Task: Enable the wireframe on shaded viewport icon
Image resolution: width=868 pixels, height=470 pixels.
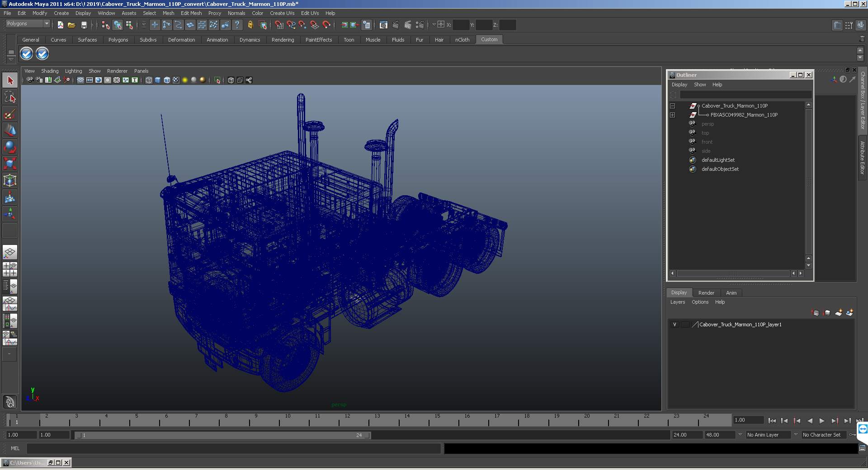Action: coord(167,80)
